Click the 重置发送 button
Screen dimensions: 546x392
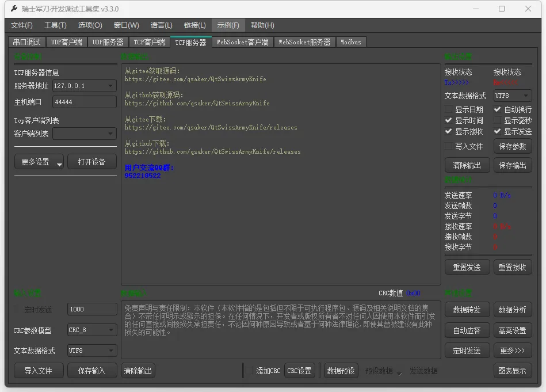point(467,267)
